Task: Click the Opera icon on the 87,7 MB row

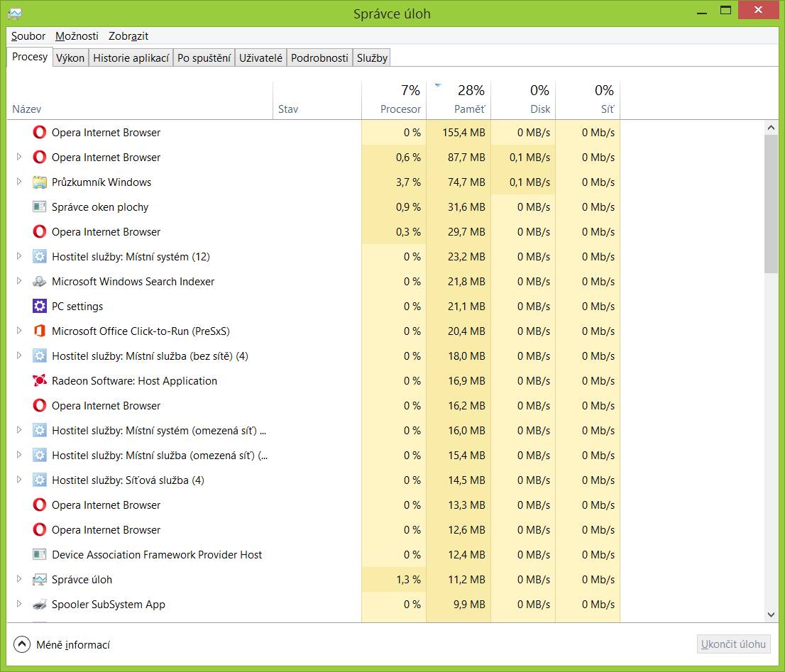Action: 40,157
